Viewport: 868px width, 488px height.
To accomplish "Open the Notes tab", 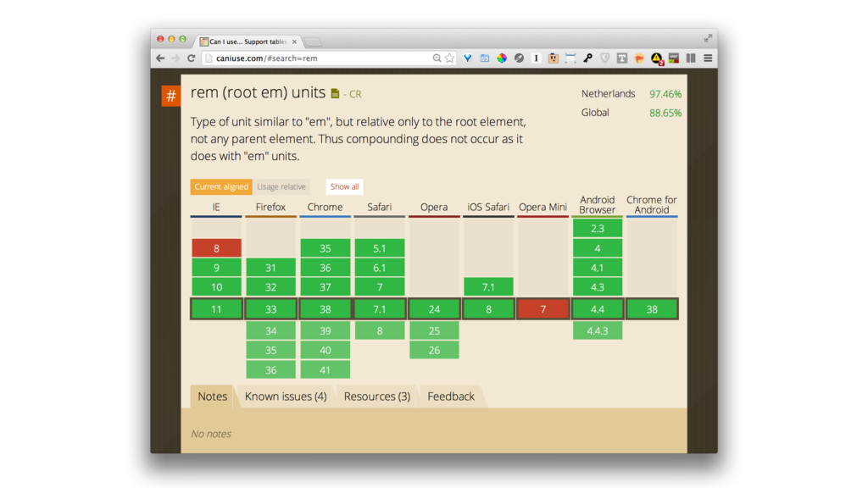I will pos(213,396).
